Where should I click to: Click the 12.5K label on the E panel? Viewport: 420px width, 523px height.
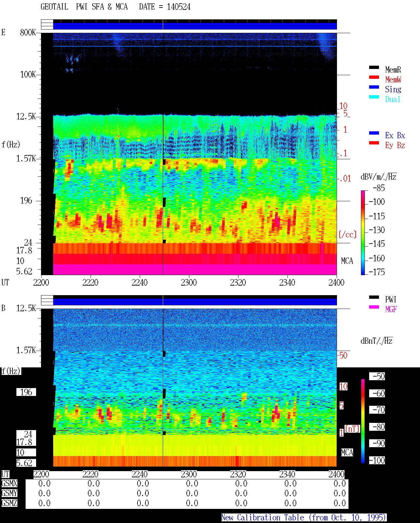(26, 116)
